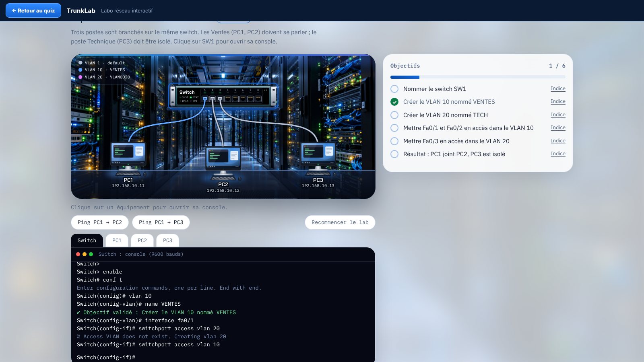644x362 pixels.
Task: Click empty switch port 4
Action: pos(228,99)
